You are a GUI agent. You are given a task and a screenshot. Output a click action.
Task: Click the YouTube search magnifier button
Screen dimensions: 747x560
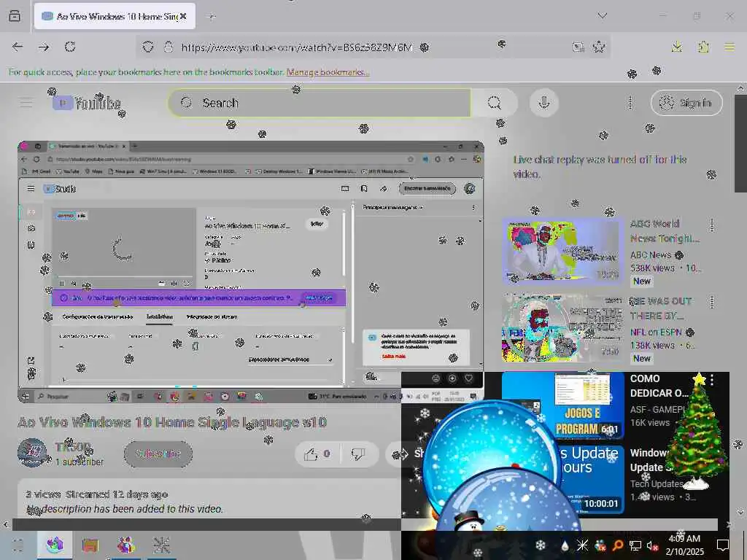[495, 103]
